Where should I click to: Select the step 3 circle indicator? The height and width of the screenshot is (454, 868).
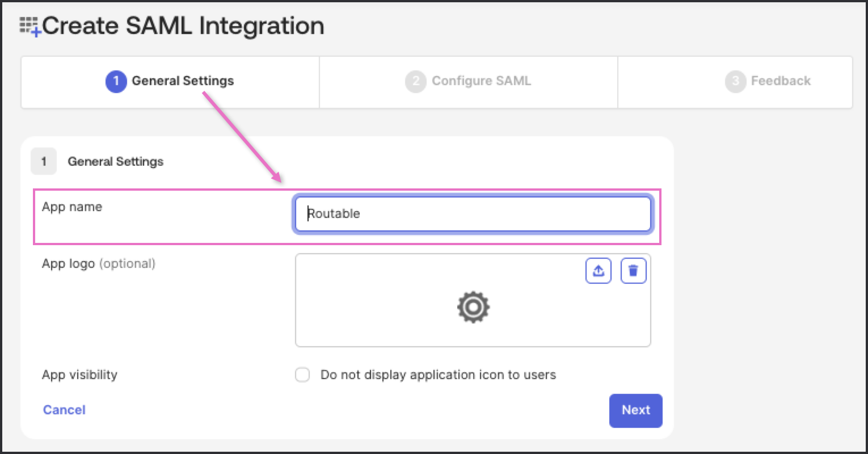(735, 81)
